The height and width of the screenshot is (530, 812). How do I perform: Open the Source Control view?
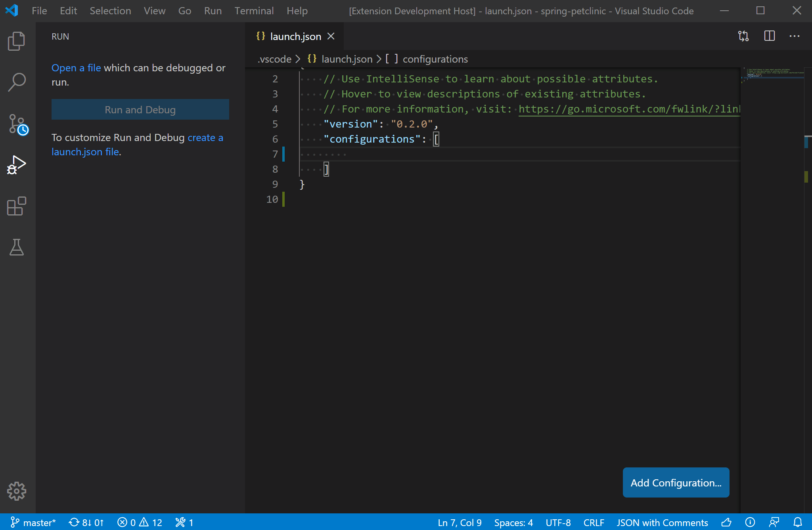coord(16,124)
